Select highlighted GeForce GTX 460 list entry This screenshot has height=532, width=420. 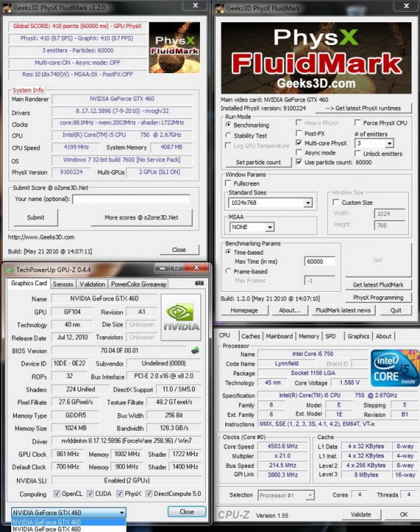pos(69,522)
